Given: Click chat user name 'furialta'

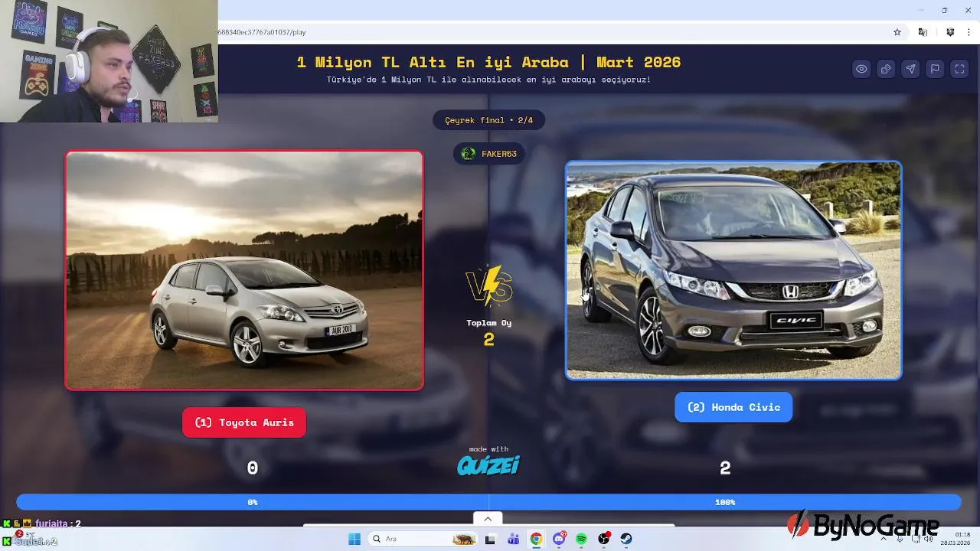Looking at the screenshot, I should 52,523.
